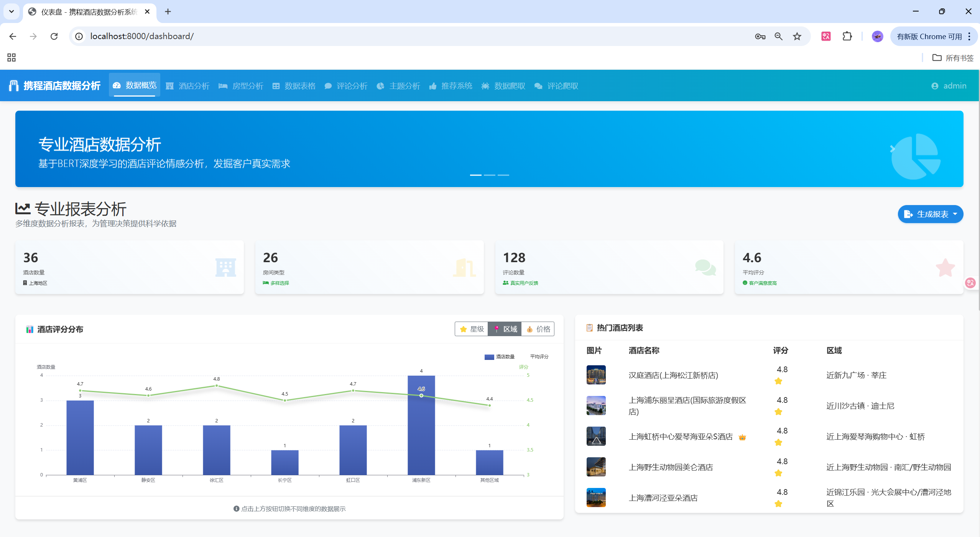This screenshot has height=537, width=980.
Task: Reload the dashboard page
Action: click(x=54, y=36)
